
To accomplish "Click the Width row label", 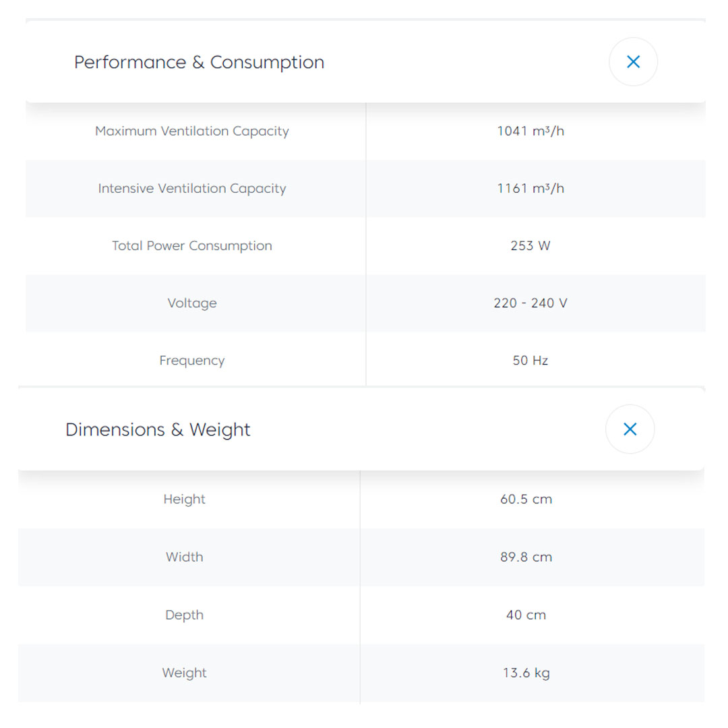I will [184, 557].
